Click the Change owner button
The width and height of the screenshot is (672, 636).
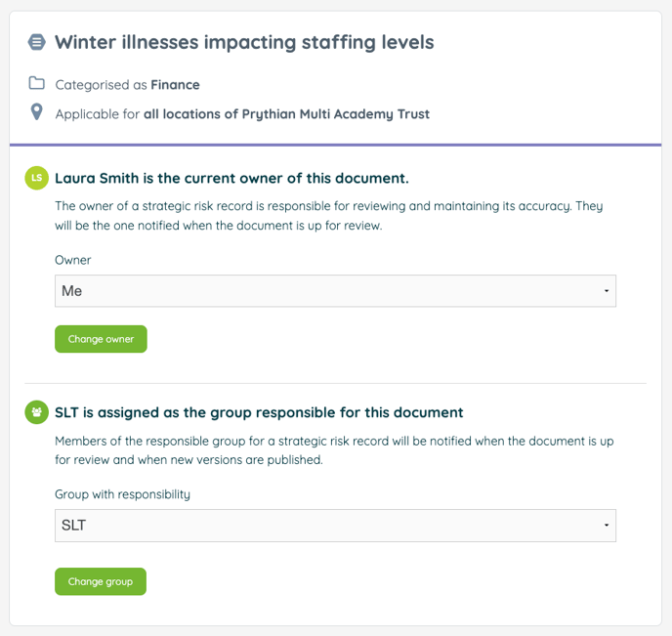click(x=101, y=339)
